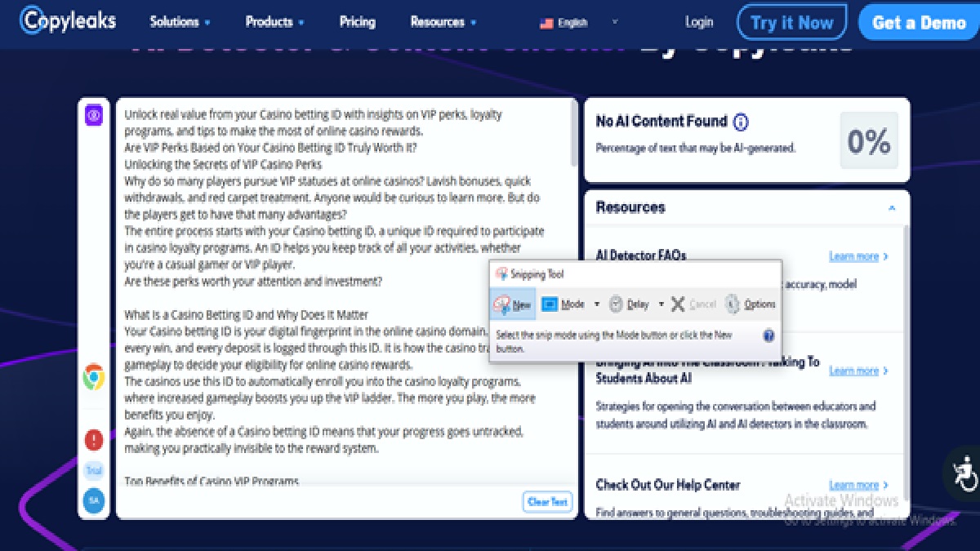This screenshot has width=980, height=551.
Task: Expand the Solutions dropdown arrow
Action: (x=207, y=23)
